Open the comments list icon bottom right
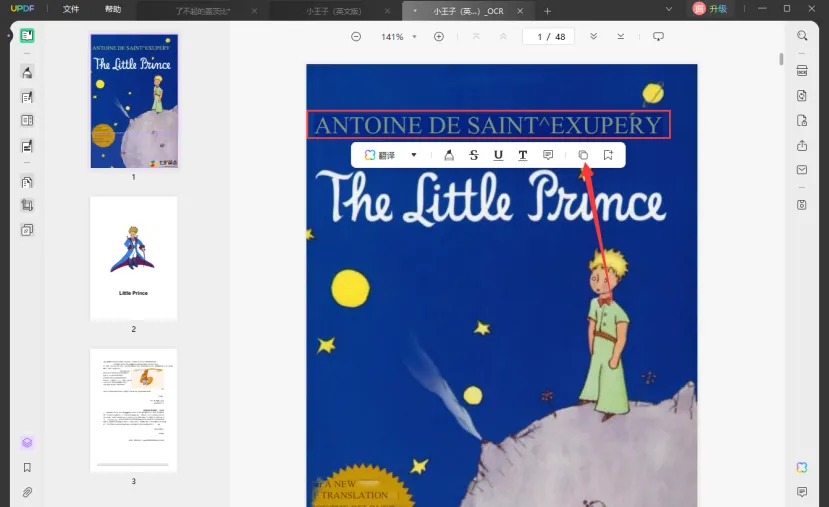The width and height of the screenshot is (829, 507). pyautogui.click(x=802, y=492)
